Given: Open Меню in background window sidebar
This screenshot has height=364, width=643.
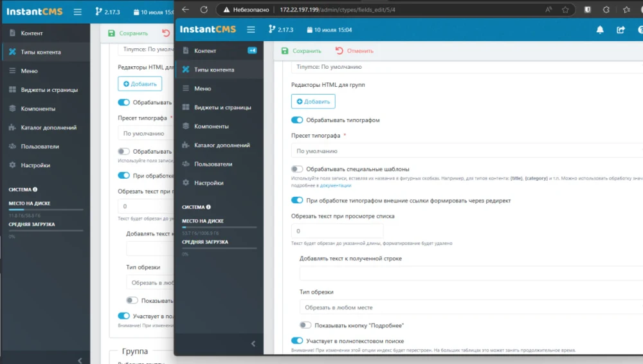Looking at the screenshot, I should click(46, 71).
